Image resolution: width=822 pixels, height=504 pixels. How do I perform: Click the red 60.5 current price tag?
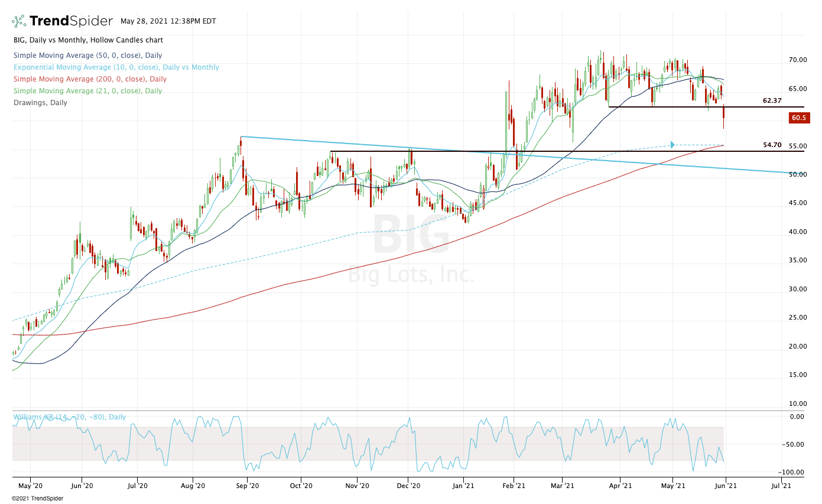point(799,118)
